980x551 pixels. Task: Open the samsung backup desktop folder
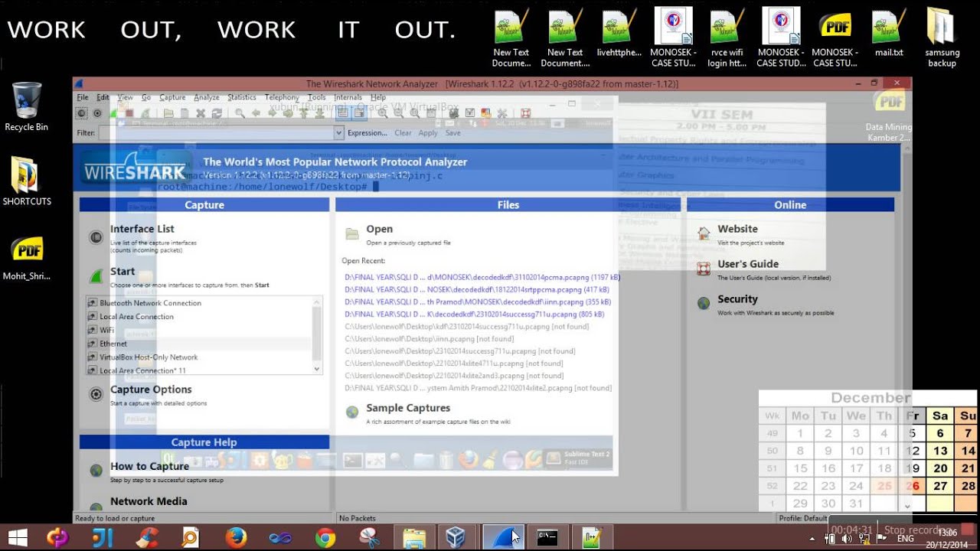pyautogui.click(x=942, y=38)
